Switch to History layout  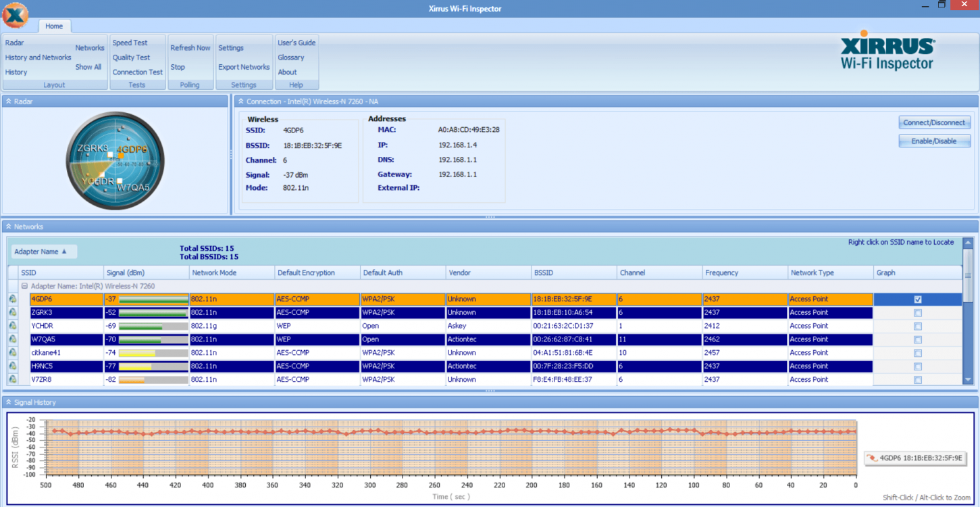point(16,72)
